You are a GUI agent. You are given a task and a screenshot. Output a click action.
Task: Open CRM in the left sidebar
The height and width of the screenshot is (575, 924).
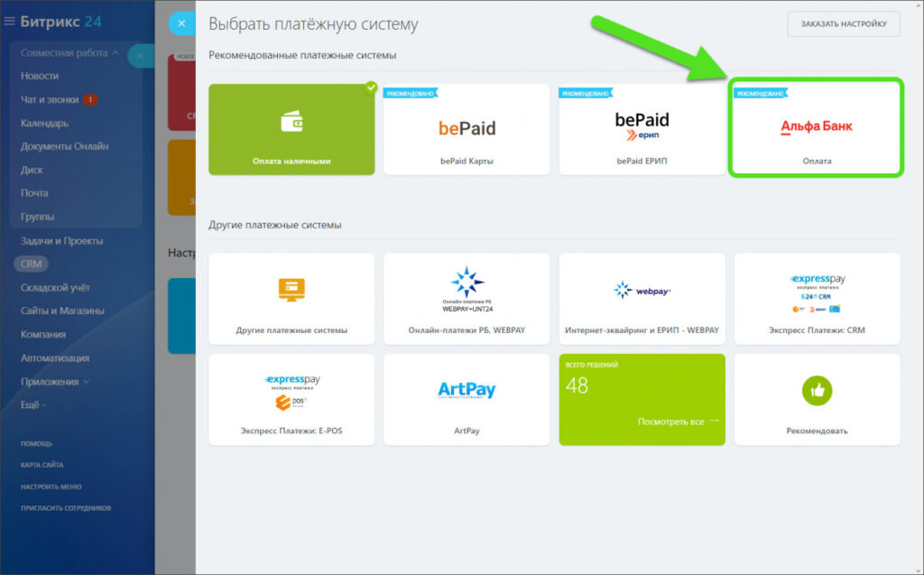(x=31, y=264)
